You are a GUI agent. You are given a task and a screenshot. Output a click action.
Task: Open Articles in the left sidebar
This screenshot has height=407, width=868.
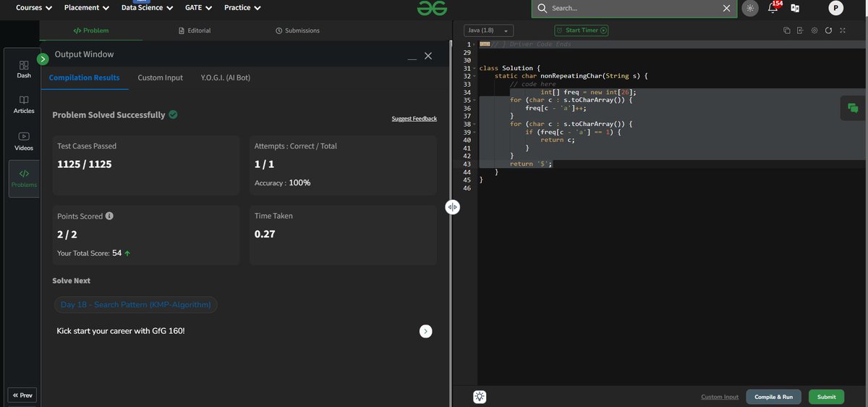24,104
